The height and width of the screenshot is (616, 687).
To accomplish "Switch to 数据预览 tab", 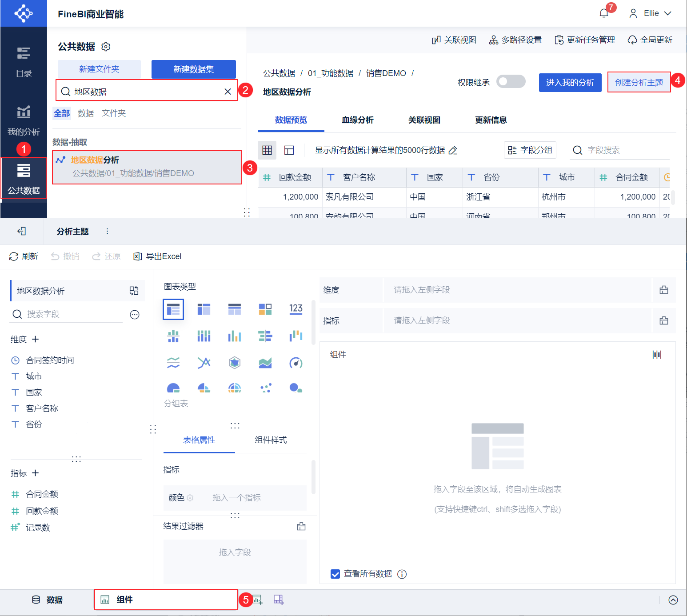I will click(x=291, y=120).
